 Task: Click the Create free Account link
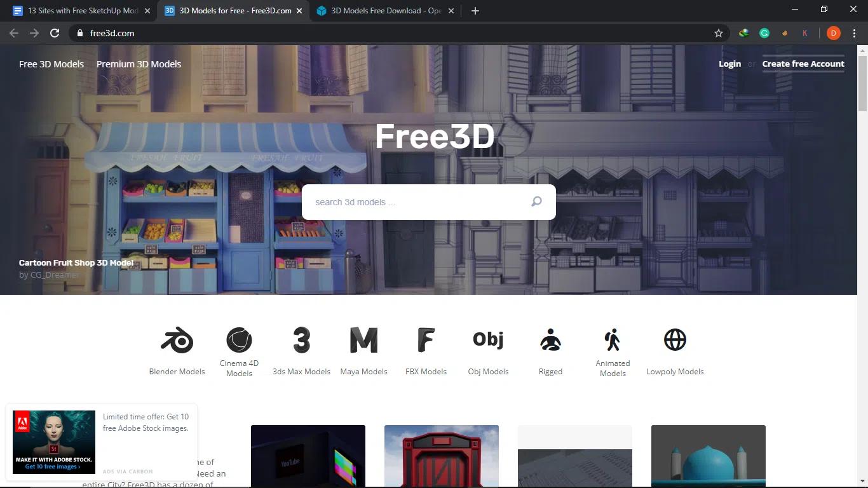803,64
